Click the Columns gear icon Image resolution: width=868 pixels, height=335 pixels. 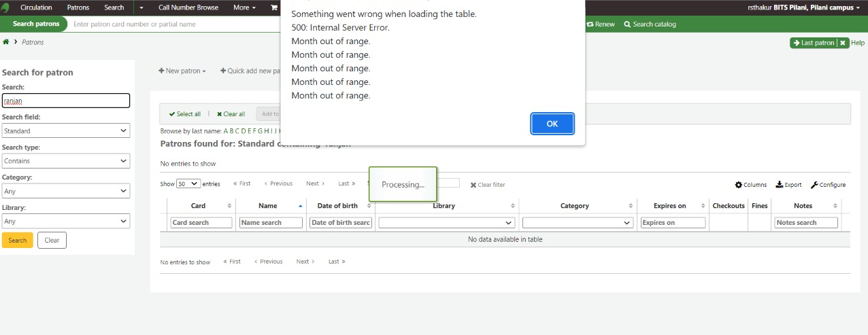tap(739, 185)
